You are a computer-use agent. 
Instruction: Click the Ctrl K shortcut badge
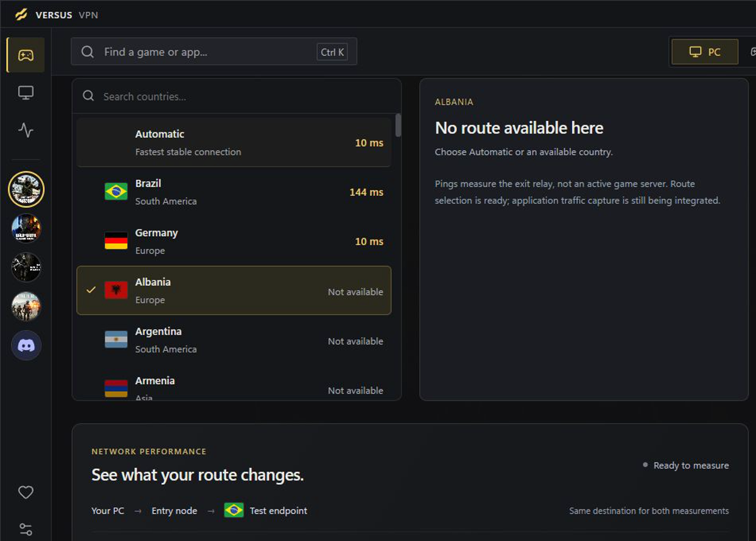pyautogui.click(x=332, y=52)
